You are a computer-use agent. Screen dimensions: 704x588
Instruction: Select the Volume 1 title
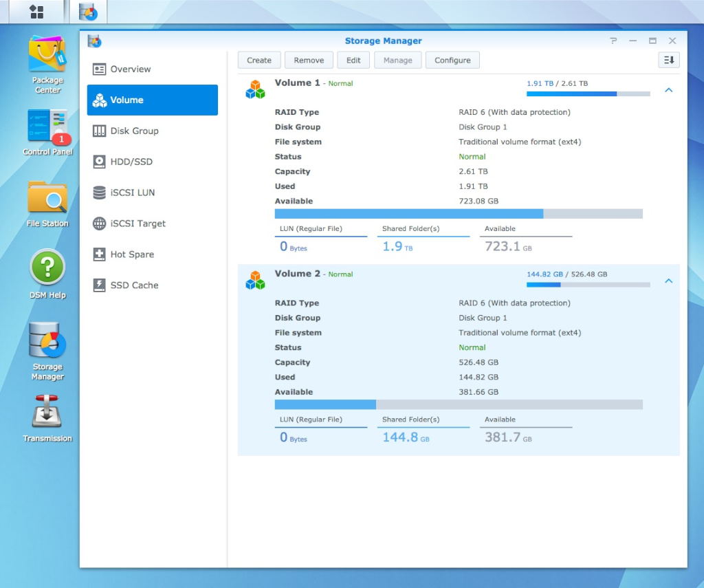[297, 83]
